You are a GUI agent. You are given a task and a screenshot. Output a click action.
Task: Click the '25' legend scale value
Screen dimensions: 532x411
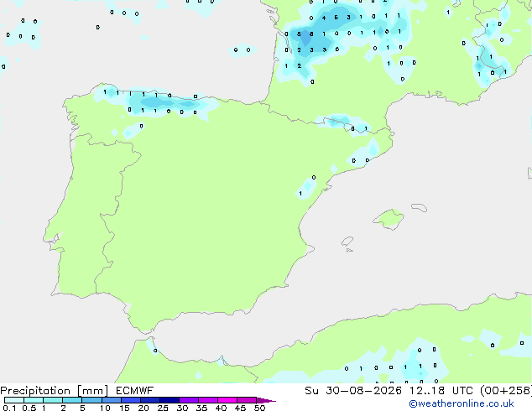pos(163,408)
